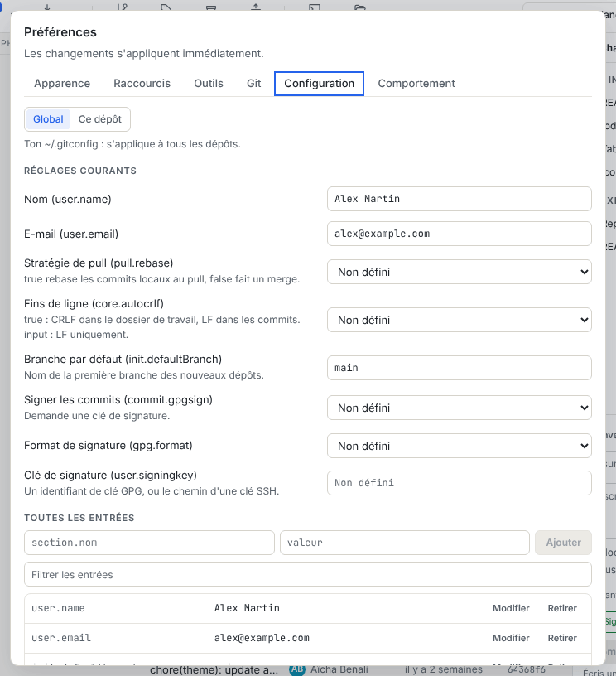The image size is (616, 676).
Task: Click the Nom field containing Alex Martin
Action: point(460,199)
